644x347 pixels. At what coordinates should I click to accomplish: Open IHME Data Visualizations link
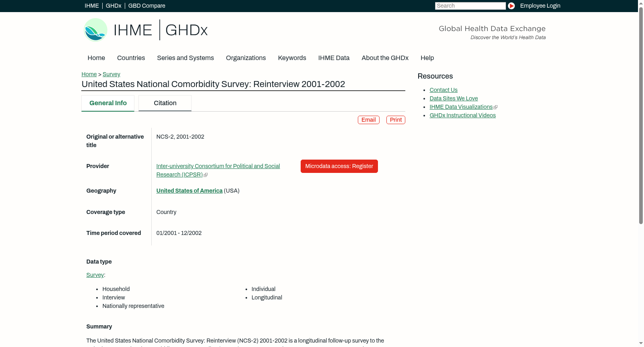coord(461,107)
